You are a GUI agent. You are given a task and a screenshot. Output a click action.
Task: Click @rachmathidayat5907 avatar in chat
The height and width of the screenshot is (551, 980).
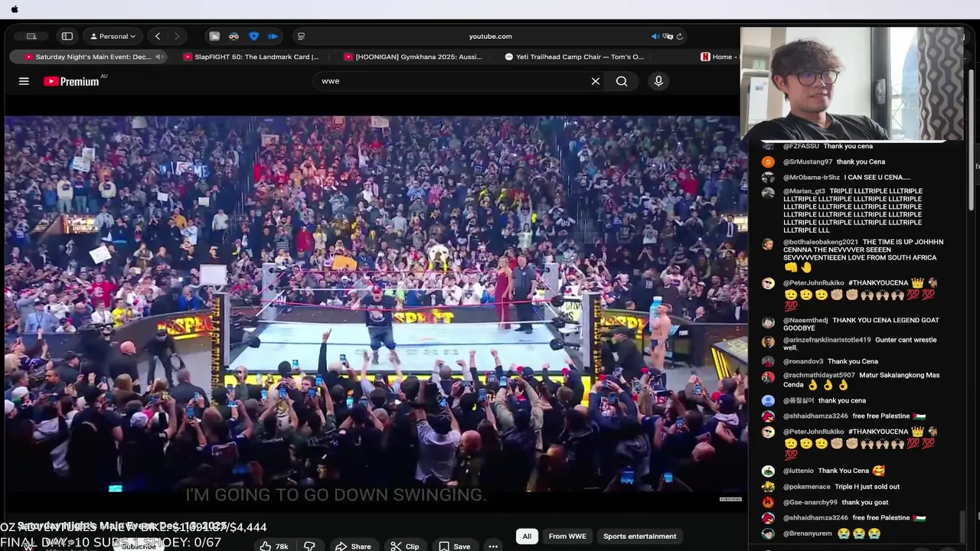[x=768, y=377]
